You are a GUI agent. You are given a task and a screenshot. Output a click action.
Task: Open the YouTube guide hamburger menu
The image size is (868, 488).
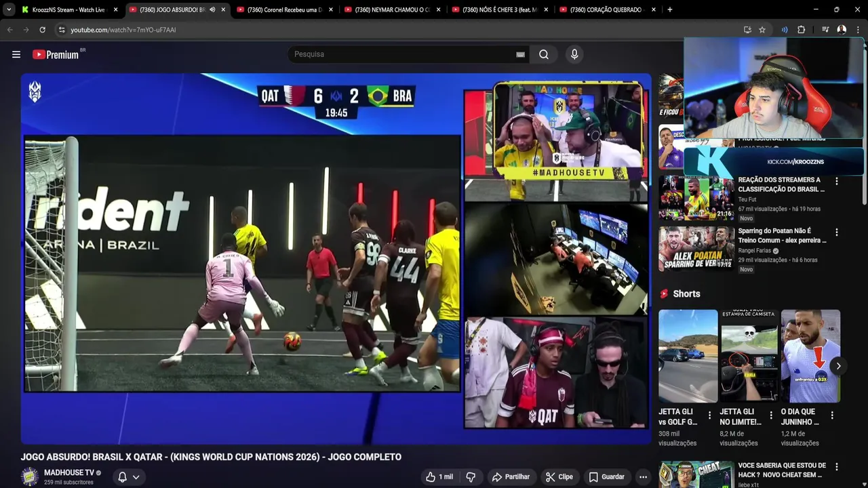(x=16, y=54)
